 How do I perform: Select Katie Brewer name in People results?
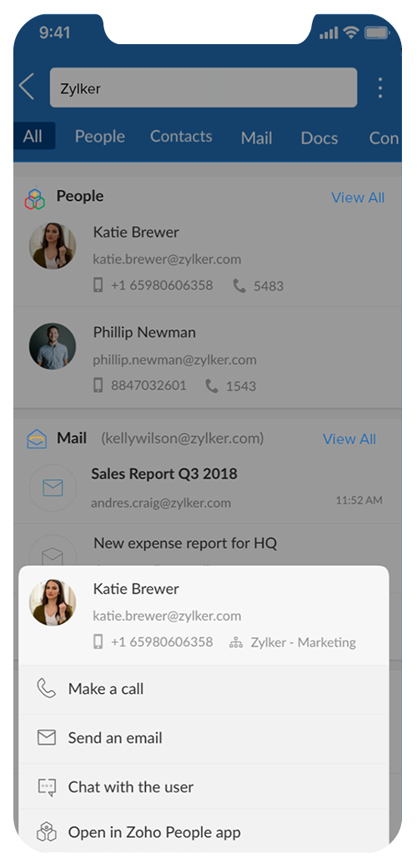click(136, 232)
